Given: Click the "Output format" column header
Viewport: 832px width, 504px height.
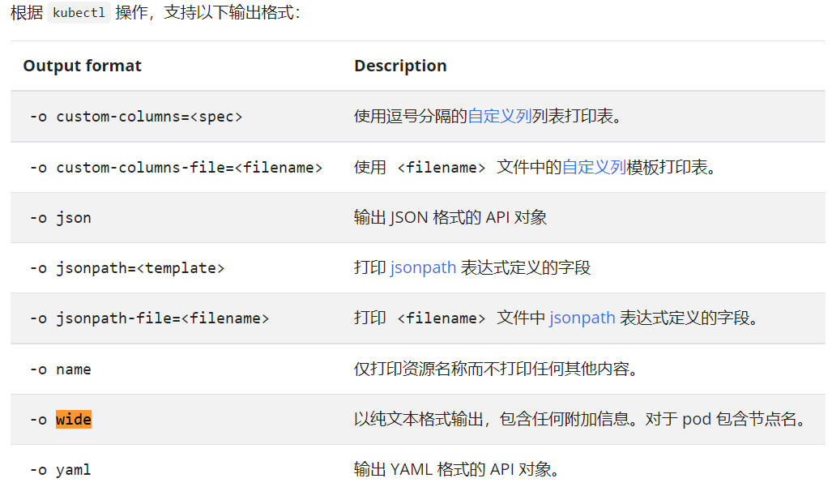Looking at the screenshot, I should (82, 66).
